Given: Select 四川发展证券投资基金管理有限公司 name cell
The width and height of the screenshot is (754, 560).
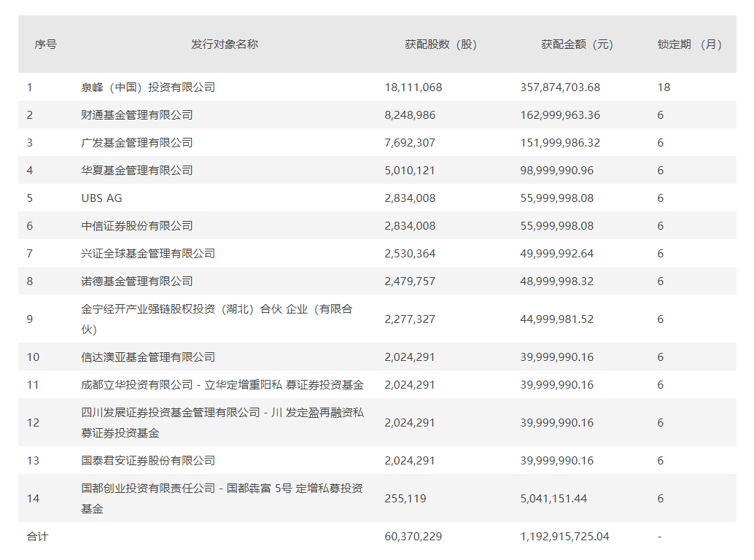Looking at the screenshot, I should coord(222,422).
